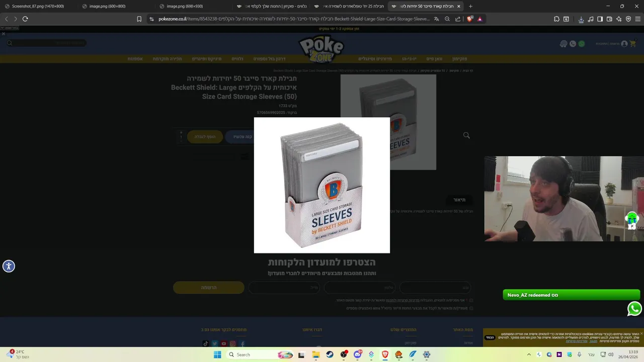This screenshot has height=362, width=644.
Task: Click the zoom magnifier icon in address bar
Action: tap(447, 19)
